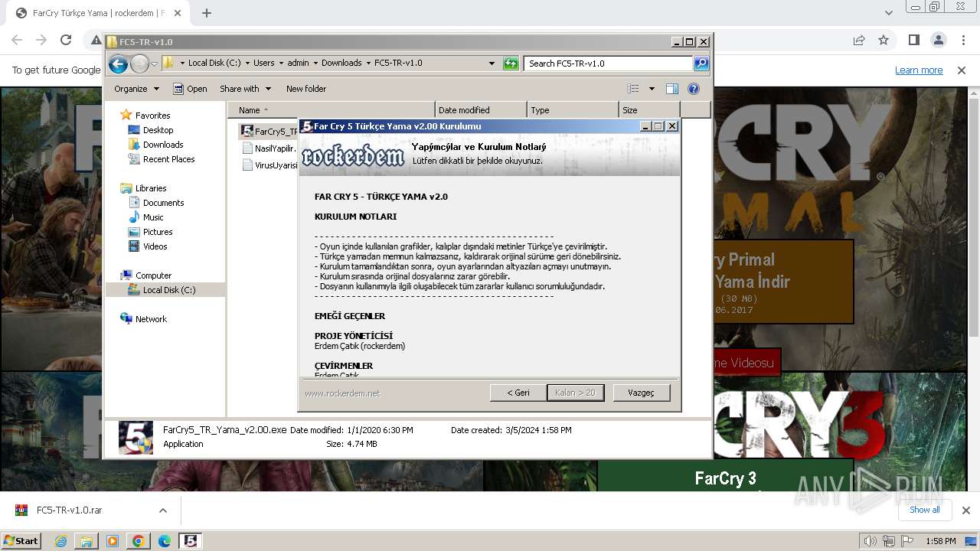Select the NasilYapilir text file

pyautogui.click(x=269, y=148)
